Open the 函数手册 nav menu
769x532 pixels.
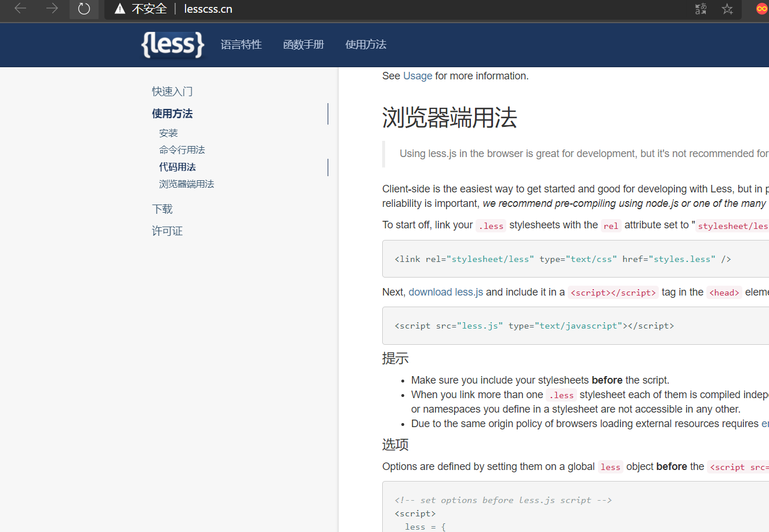point(303,45)
